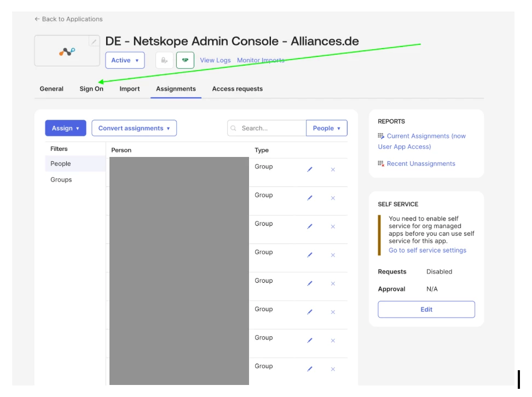This screenshot has height=397, width=532.
Task: Open Recent Unassignments report
Action: (421, 164)
